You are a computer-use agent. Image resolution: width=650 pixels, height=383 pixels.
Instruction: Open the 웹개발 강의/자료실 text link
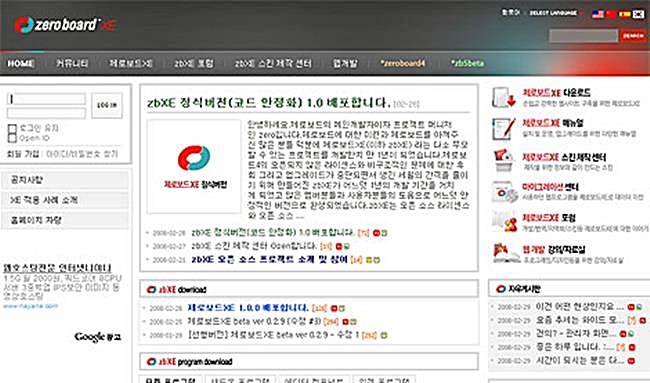pyautogui.click(x=553, y=250)
